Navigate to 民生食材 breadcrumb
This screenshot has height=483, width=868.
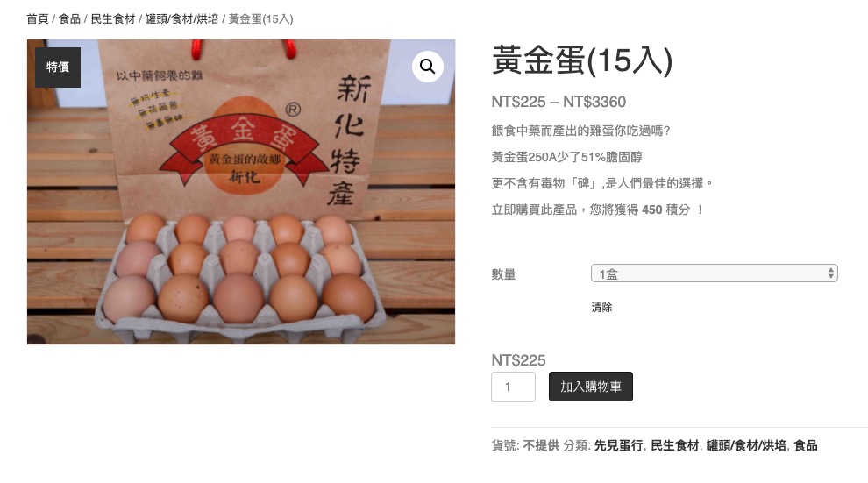coord(113,18)
